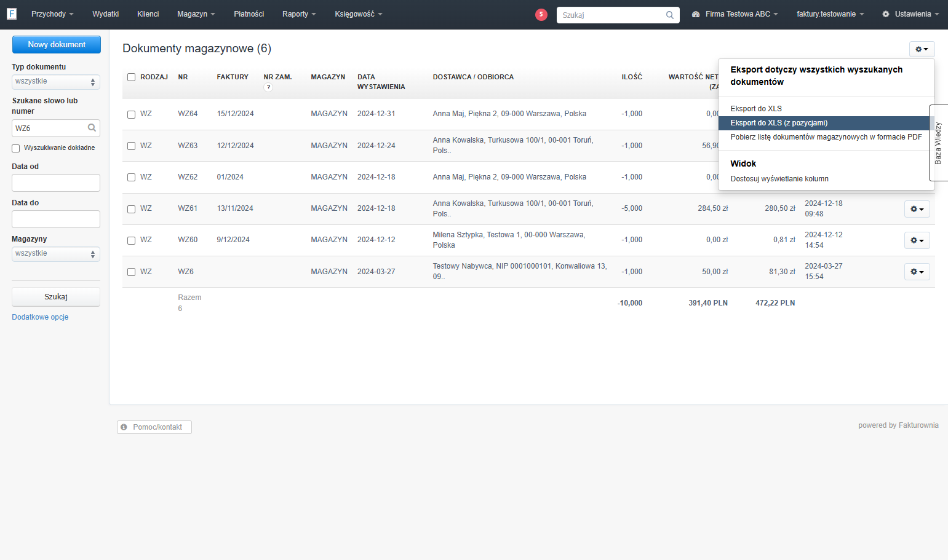This screenshot has height=560, width=948.
Task: Open the faktury.testowanie user menu
Action: [830, 14]
